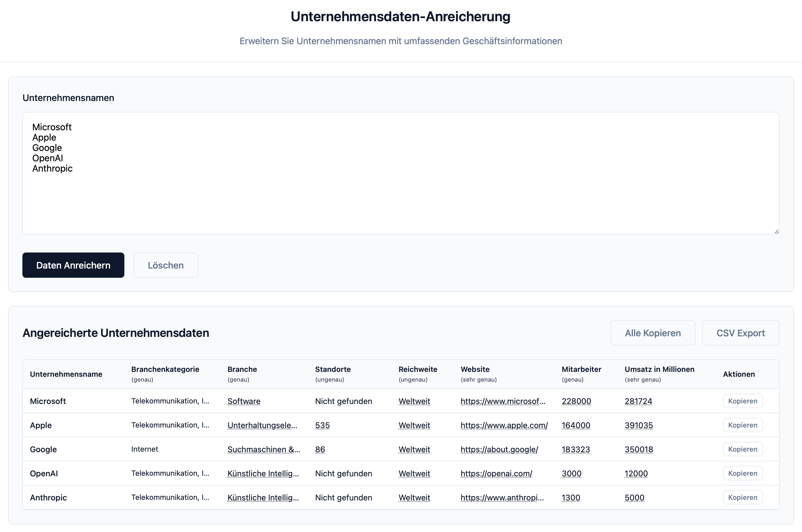Open the Microsoft website link
Image resolution: width=802 pixels, height=532 pixels.
click(502, 401)
